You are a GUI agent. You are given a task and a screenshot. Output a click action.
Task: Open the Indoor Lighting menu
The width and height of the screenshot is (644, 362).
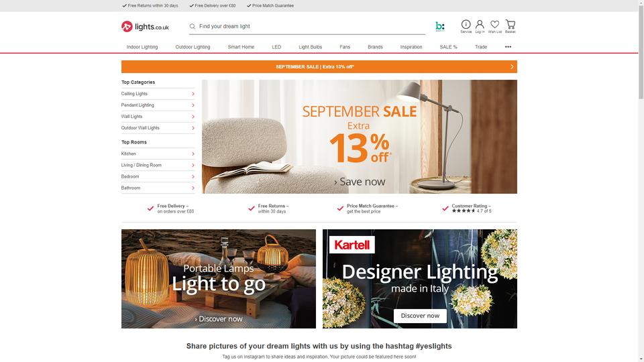coord(142,47)
